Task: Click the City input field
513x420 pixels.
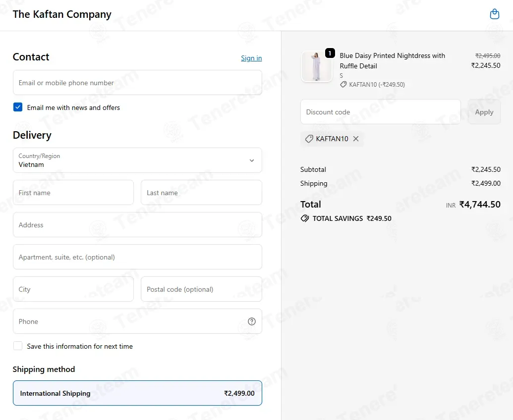Action: click(73, 289)
